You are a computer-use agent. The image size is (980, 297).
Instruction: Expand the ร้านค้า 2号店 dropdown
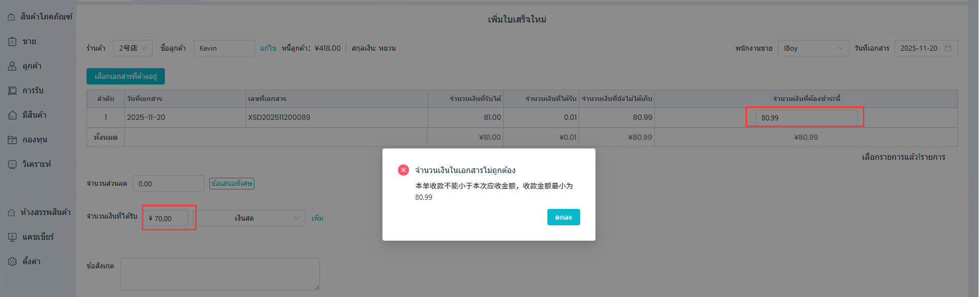click(x=133, y=48)
